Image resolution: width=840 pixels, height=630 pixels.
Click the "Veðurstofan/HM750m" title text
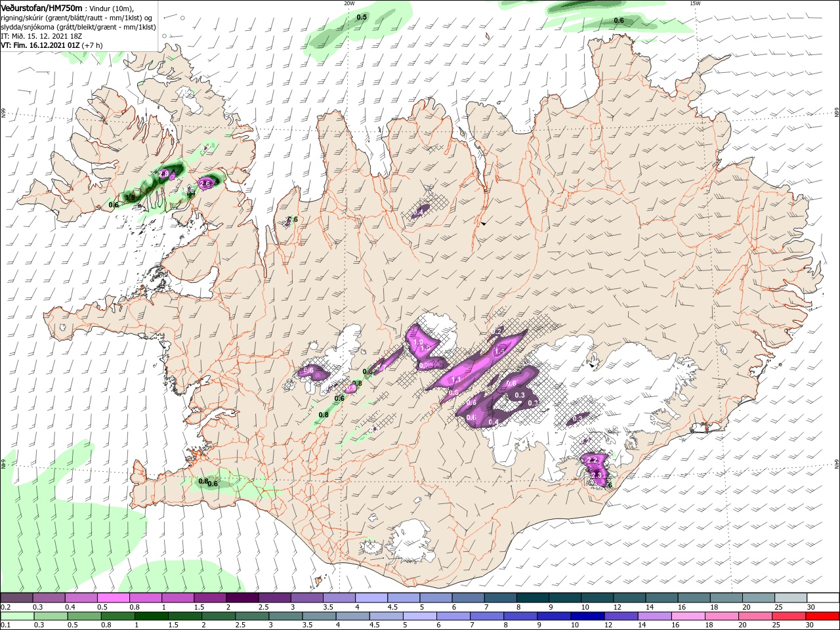[41, 7]
